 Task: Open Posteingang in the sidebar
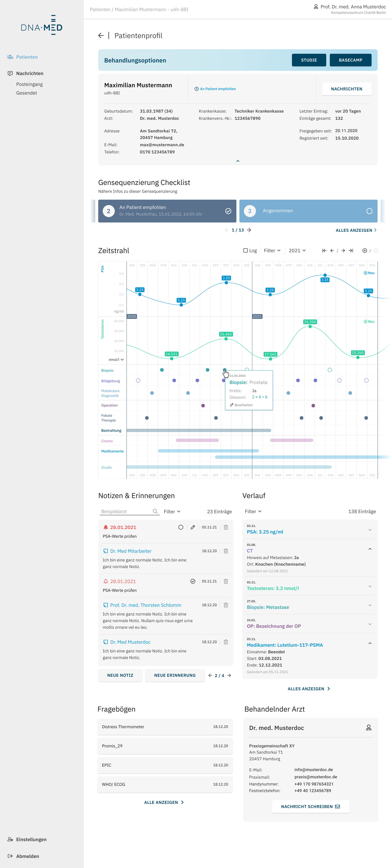29,84
